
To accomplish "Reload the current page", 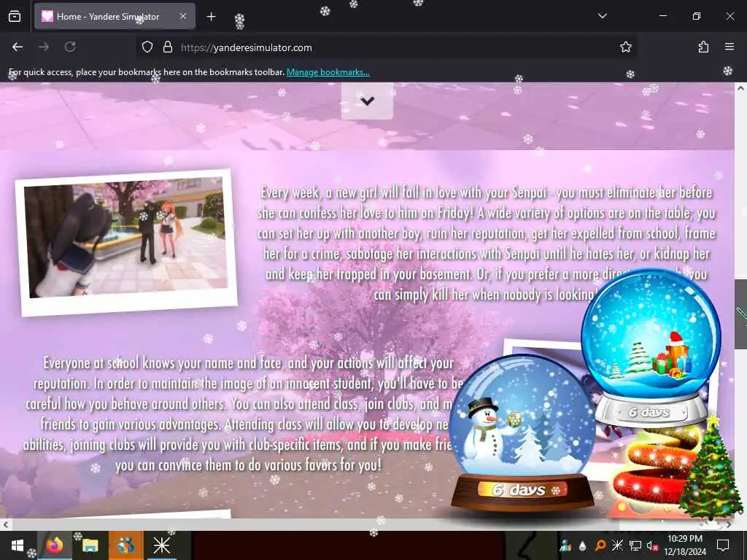I will pos(70,47).
